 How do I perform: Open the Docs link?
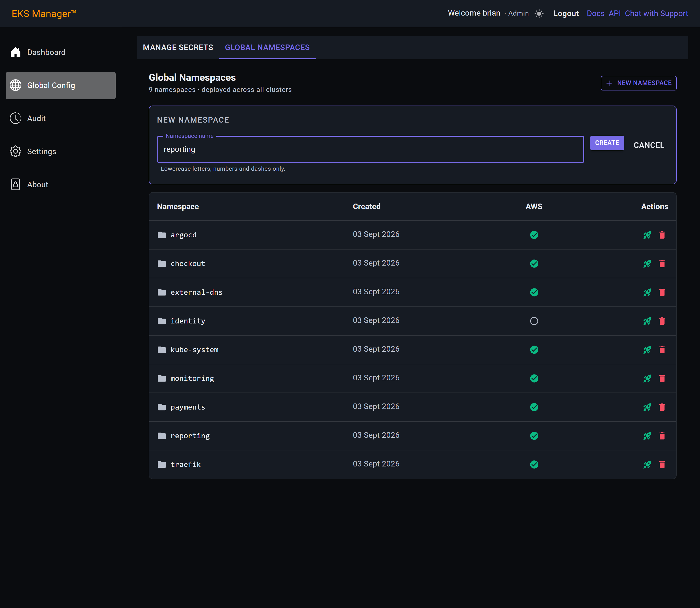pyautogui.click(x=595, y=14)
